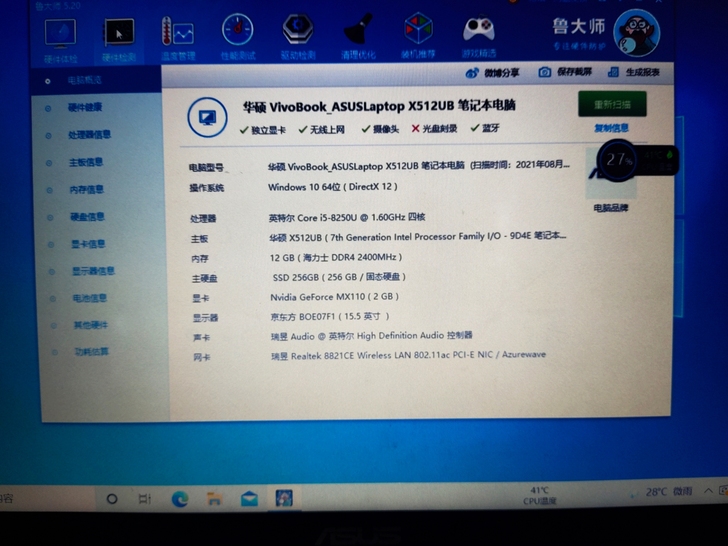Open 硬盘信息 sidebar item
This screenshot has width=728, height=546.
(x=87, y=217)
